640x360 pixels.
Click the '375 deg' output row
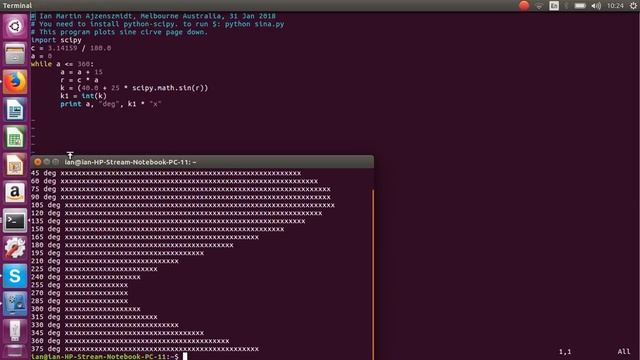(145, 349)
